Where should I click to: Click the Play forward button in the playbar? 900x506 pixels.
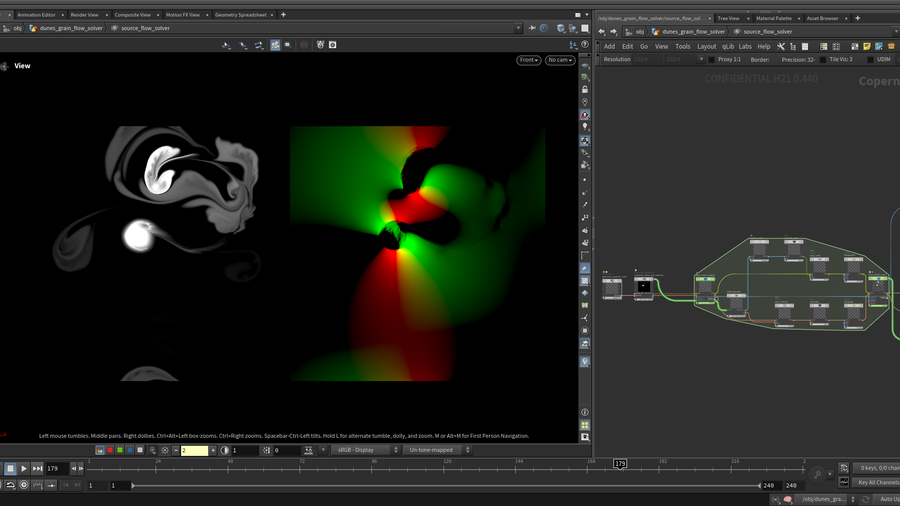pos(24,468)
